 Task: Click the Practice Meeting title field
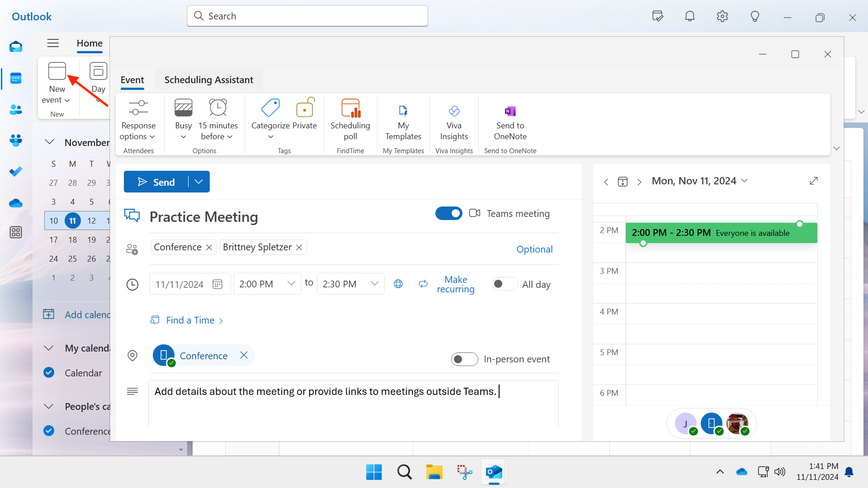(x=203, y=217)
